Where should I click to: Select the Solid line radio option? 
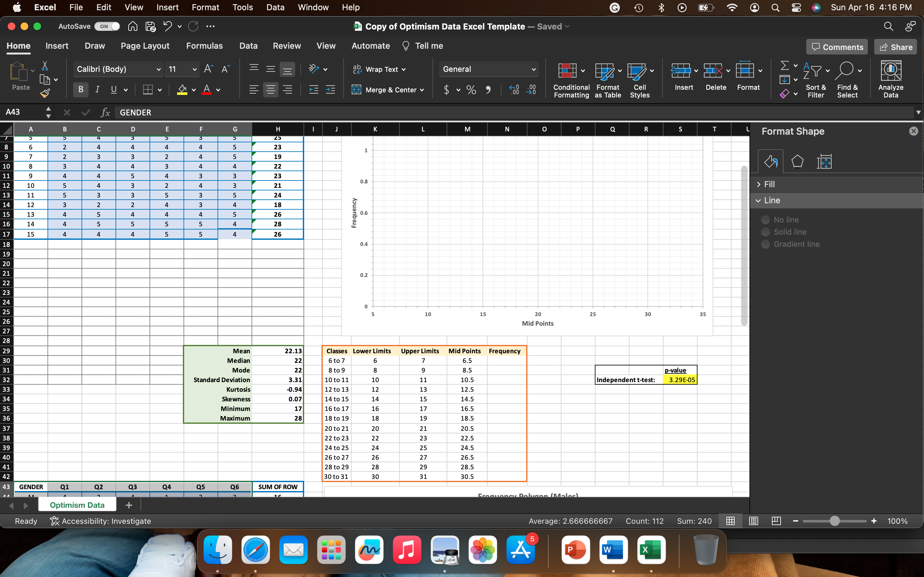coord(766,232)
